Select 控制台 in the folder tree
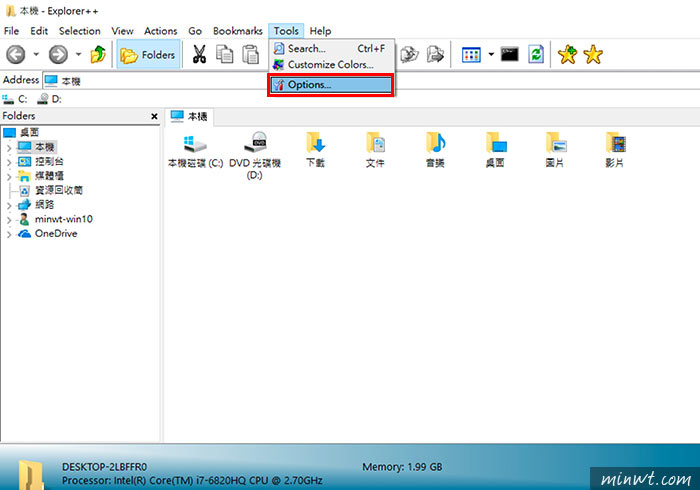Screen dimensions: 700x490 pyautogui.click(x=41, y=162)
